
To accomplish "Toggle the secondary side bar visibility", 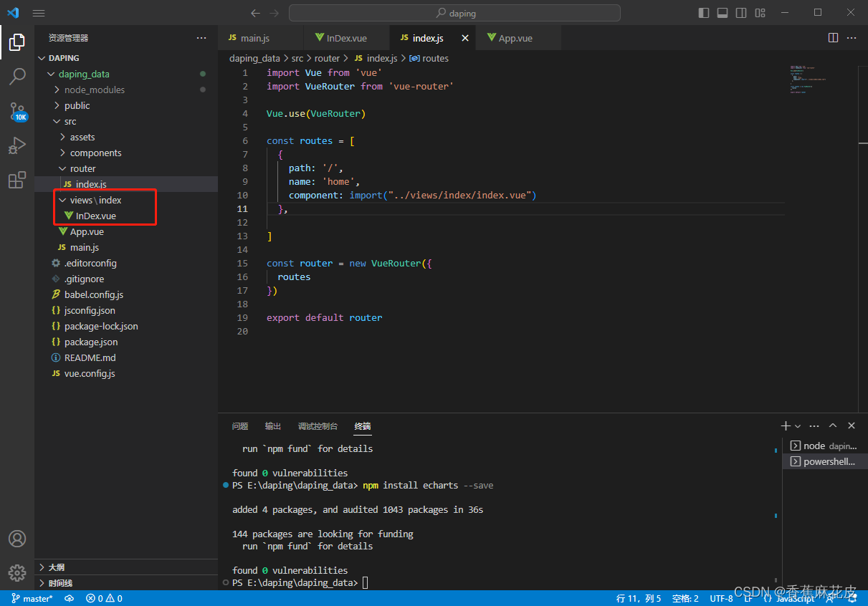I will [741, 13].
